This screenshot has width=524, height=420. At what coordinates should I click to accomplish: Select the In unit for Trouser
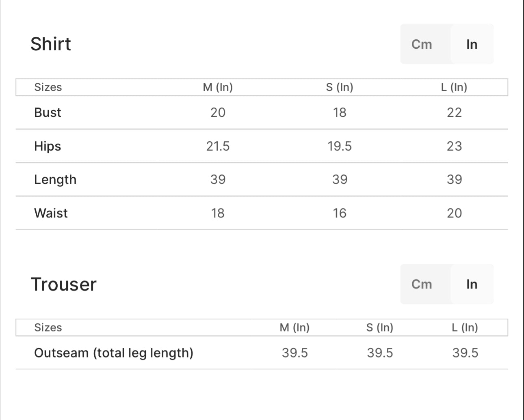[x=472, y=284]
